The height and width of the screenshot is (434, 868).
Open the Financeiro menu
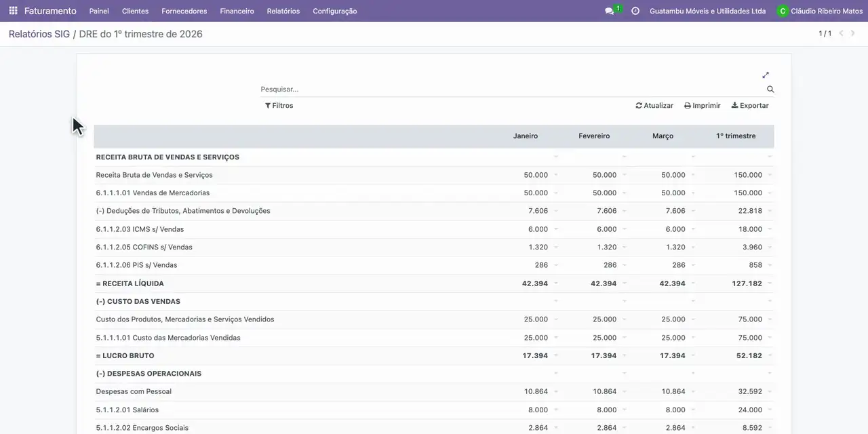237,11
